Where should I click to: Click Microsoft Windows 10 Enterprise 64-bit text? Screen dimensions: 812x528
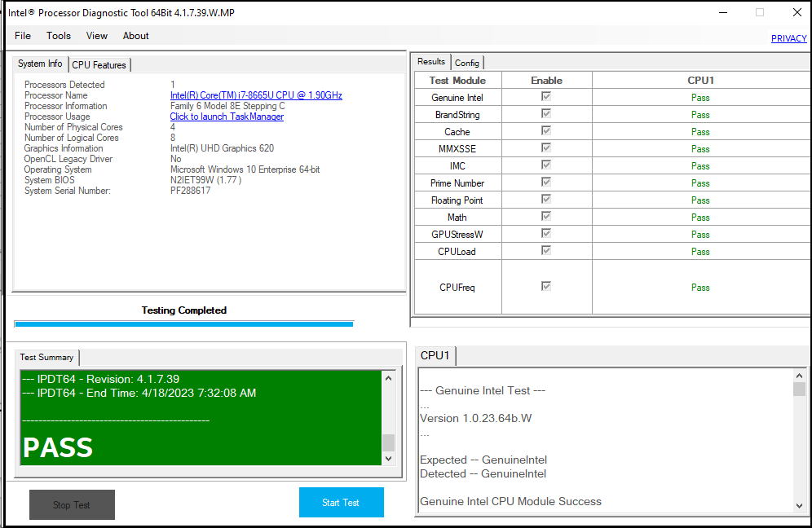[x=245, y=169]
